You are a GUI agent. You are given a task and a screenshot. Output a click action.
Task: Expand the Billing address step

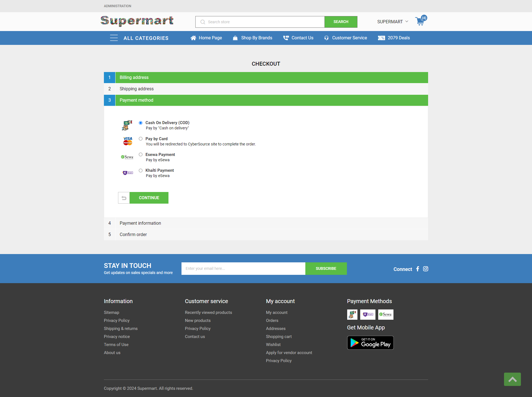coord(266,78)
